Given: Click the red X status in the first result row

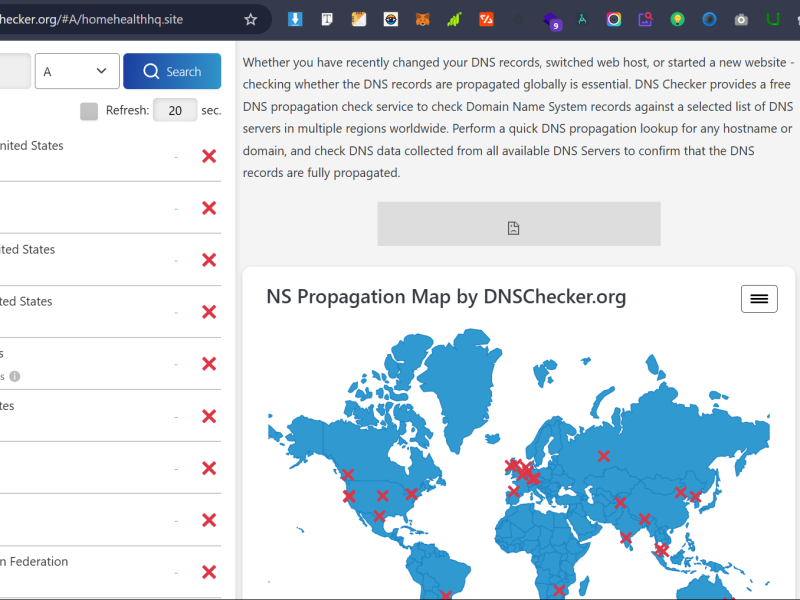Looking at the screenshot, I should 209,156.
